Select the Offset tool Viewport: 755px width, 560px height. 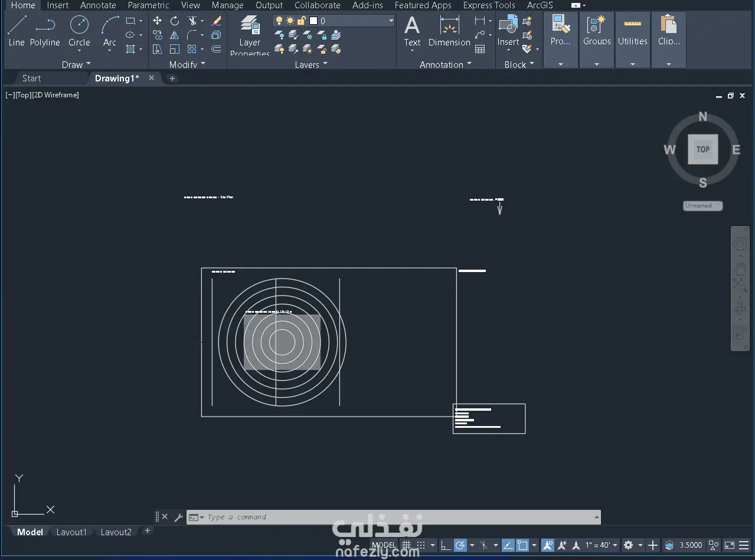(x=217, y=49)
